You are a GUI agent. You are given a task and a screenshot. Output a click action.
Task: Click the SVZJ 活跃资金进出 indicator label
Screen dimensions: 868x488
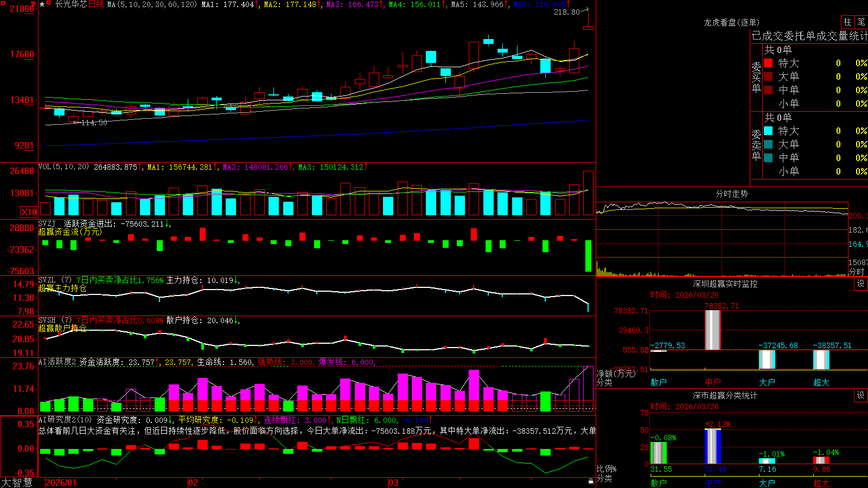pyautogui.click(x=104, y=224)
